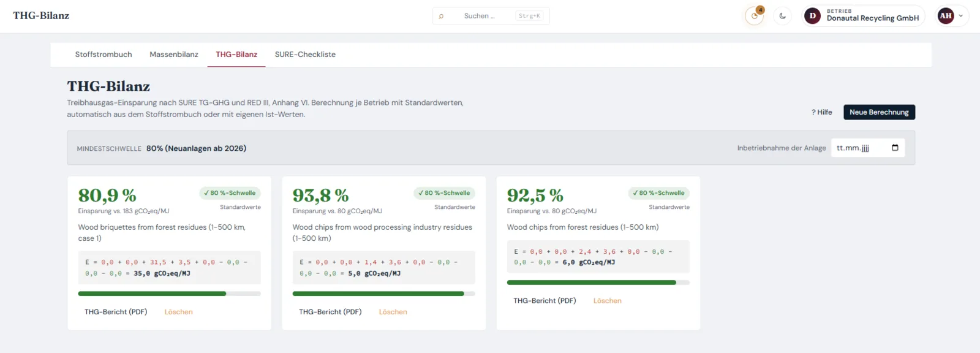The image size is (980, 353).
Task: Click the Inbetriebnahme date input field
Action: [868, 148]
